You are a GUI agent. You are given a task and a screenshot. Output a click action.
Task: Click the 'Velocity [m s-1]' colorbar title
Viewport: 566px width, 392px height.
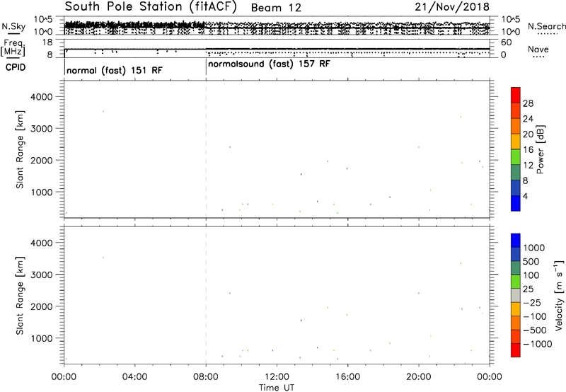pyautogui.click(x=559, y=295)
